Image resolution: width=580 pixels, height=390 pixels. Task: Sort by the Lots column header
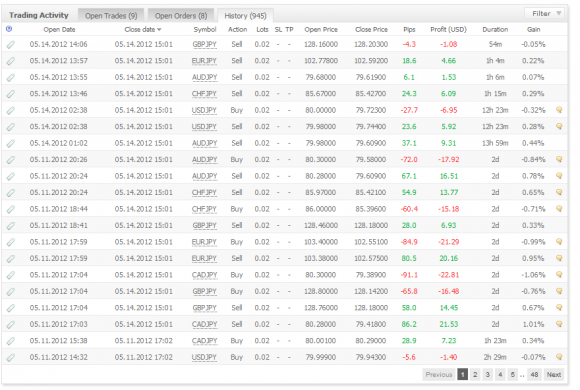262,30
